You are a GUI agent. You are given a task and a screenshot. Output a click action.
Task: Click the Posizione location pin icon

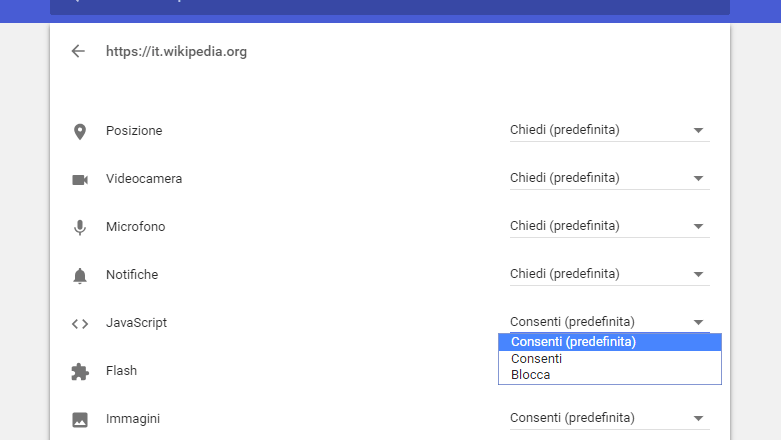[x=80, y=132]
